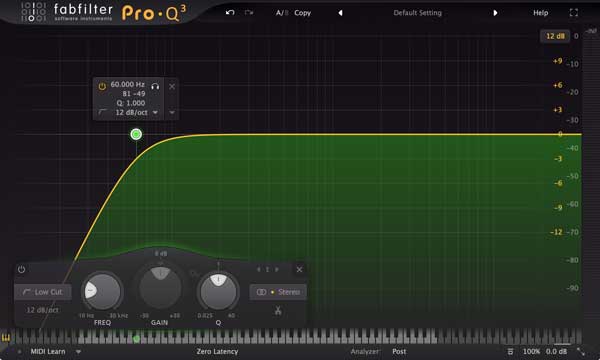The width and height of the screenshot is (600, 360).
Task: Solo band with headphones icon
Action: pos(155,86)
